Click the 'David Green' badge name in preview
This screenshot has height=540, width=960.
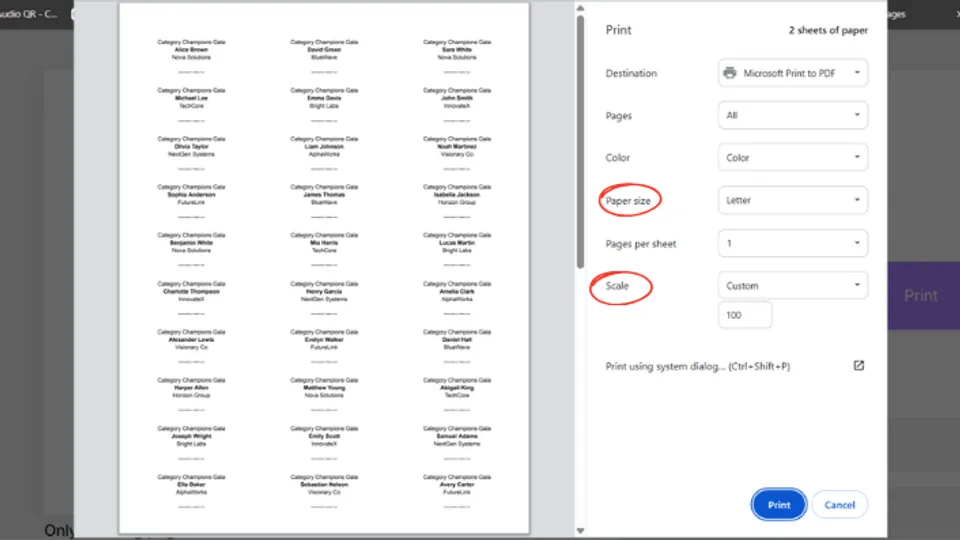[x=324, y=50]
